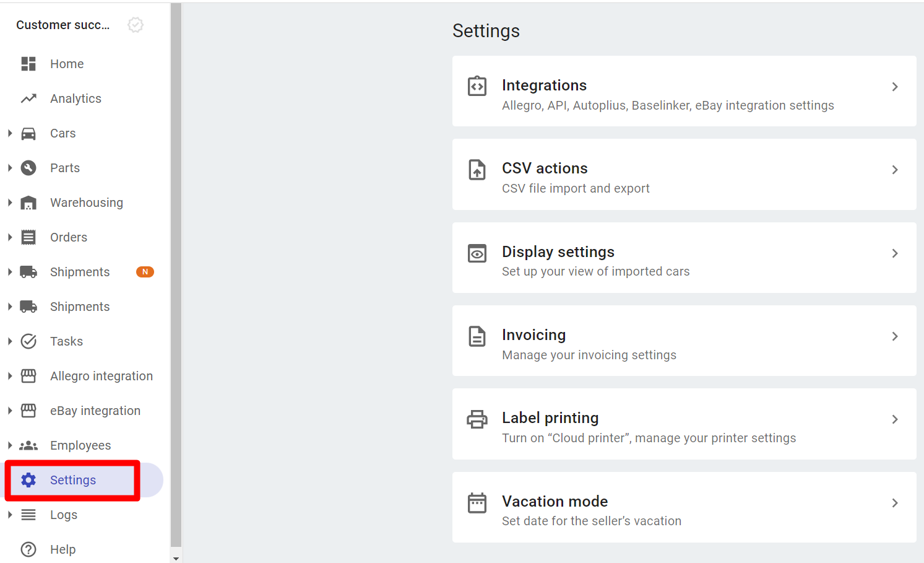924x563 pixels.
Task: Select eBay integration in the sidebar
Action: coord(95,411)
